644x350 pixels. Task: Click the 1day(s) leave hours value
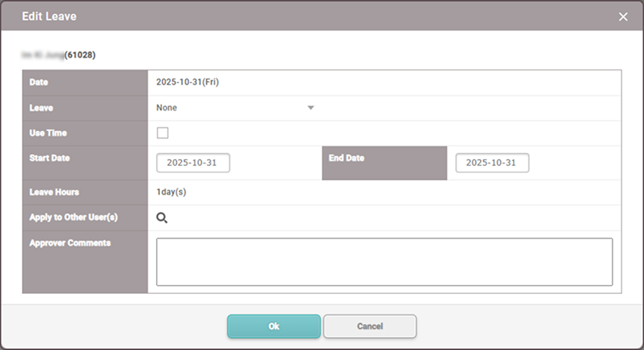click(171, 192)
